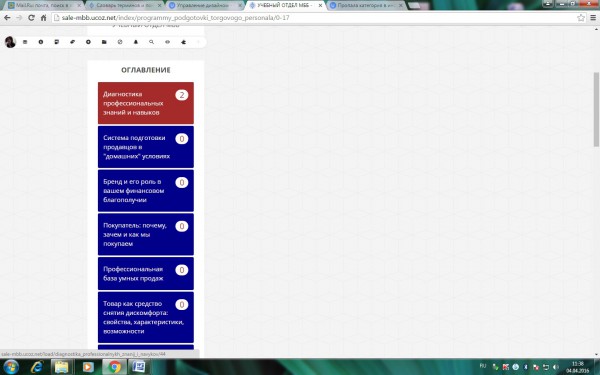
Task: Click the page vertical scrollbar thumb
Action: 596,109
